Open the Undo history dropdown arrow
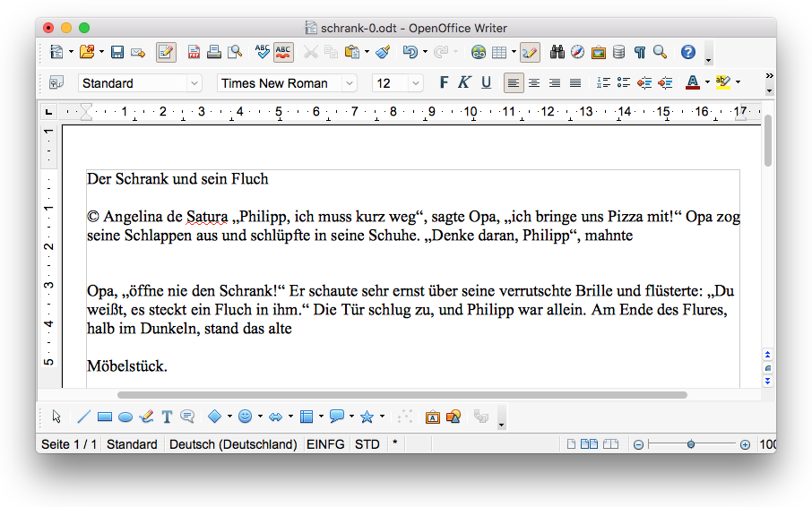812x507 pixels. coord(425,52)
